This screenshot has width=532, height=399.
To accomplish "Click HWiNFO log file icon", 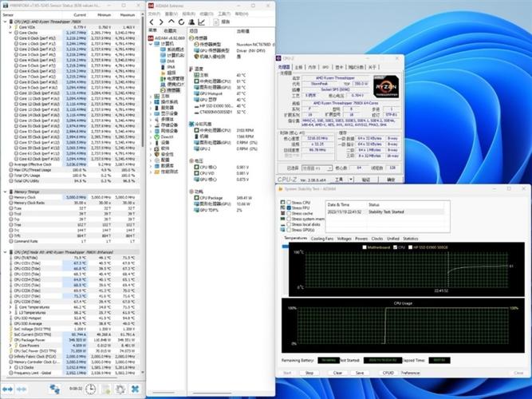I will click(x=106, y=389).
